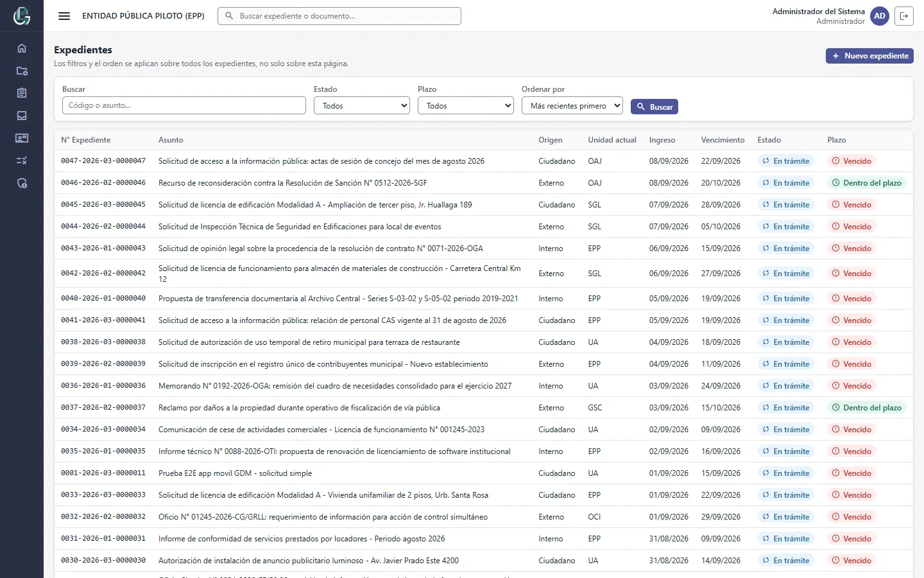The image size is (924, 578).
Task: Open the shield settings sidebar icon
Action: coord(22,184)
